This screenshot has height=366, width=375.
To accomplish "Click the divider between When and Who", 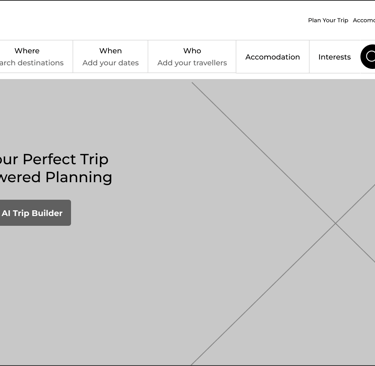I will tap(148, 57).
